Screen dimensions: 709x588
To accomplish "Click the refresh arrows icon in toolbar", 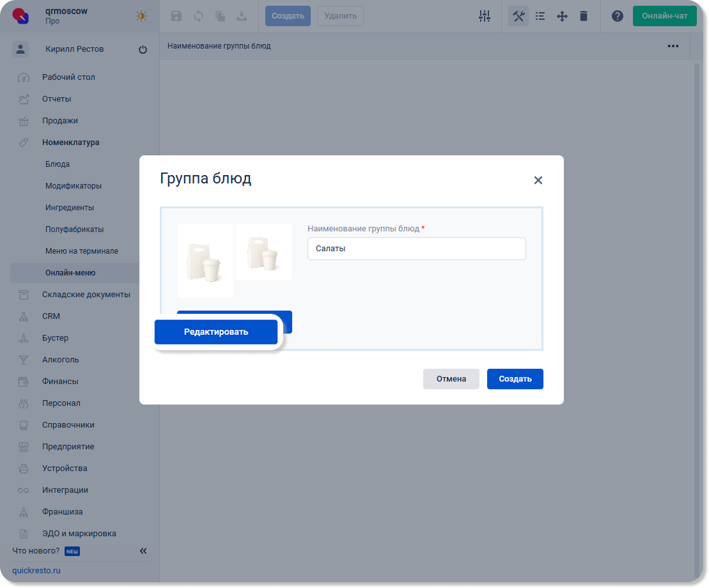I will 198,16.
